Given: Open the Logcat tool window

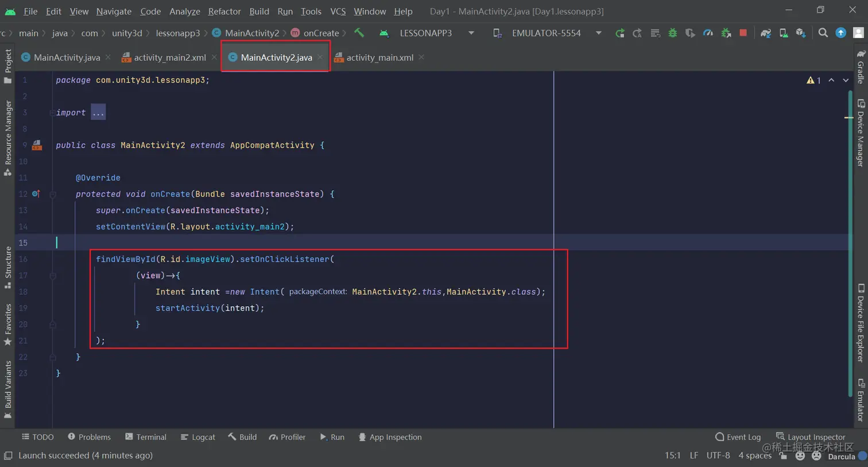Looking at the screenshot, I should [198, 437].
